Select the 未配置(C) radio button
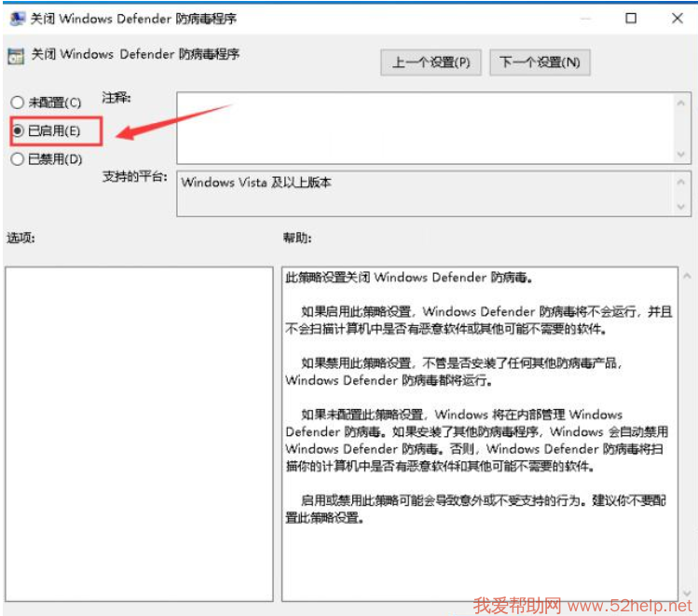The image size is (698, 616). coord(18,103)
